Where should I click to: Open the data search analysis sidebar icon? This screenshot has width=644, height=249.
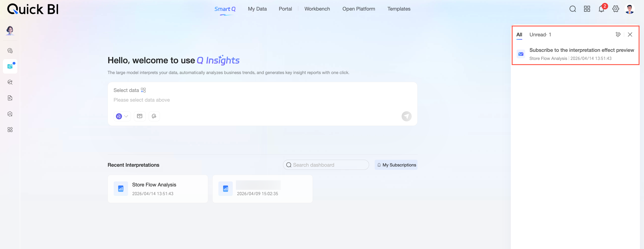pyautogui.click(x=10, y=82)
